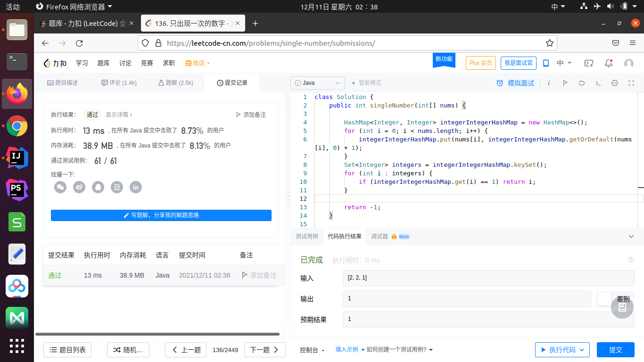Click 写题解 share solution button

(161, 215)
